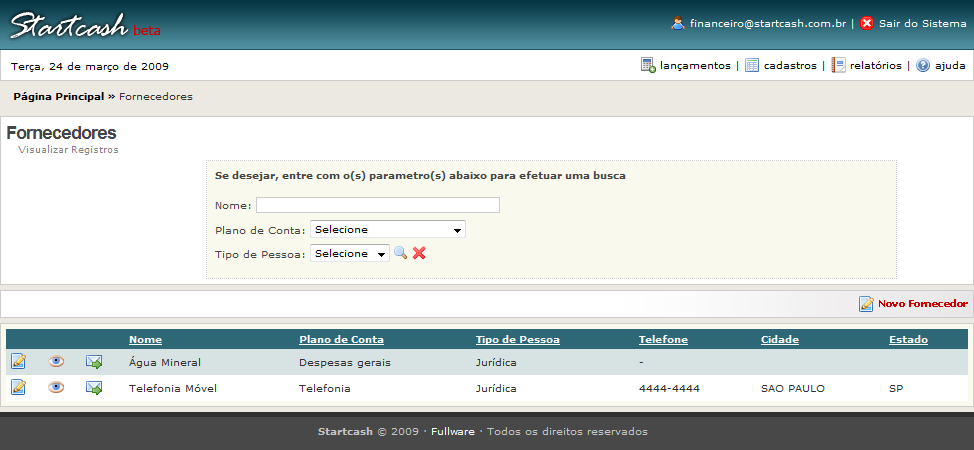Click the Visualizar Registros subtitle

(68, 150)
